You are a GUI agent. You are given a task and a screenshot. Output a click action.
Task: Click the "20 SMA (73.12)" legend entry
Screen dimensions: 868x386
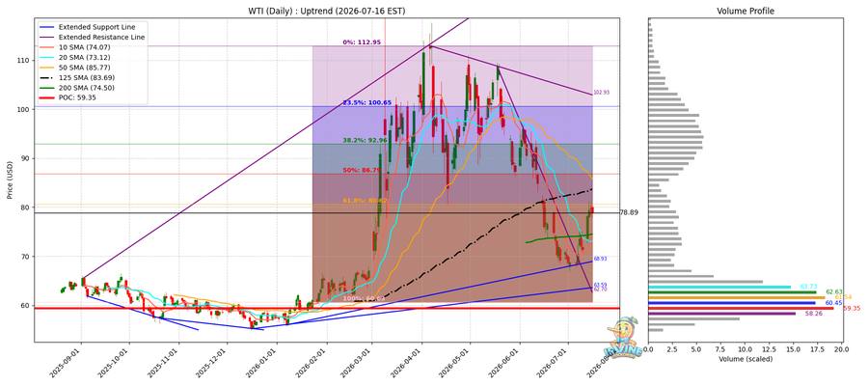(83, 58)
